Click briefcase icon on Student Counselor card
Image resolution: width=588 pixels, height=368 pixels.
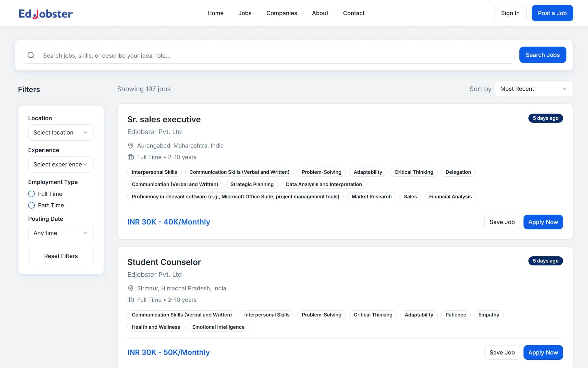point(131,300)
